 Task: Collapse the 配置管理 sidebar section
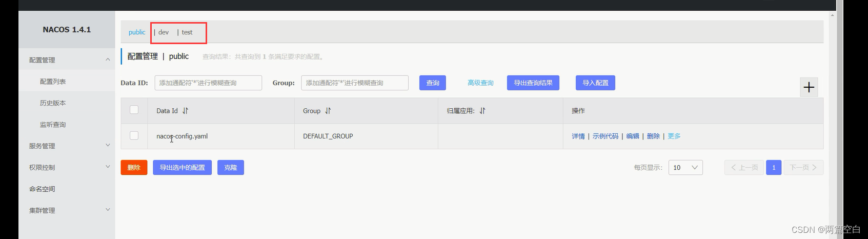67,60
